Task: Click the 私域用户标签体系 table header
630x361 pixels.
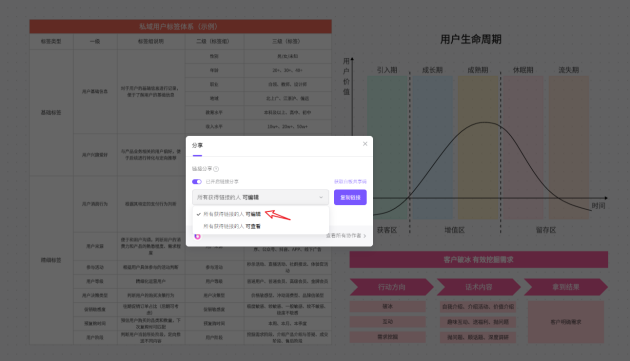Action: click(x=180, y=27)
